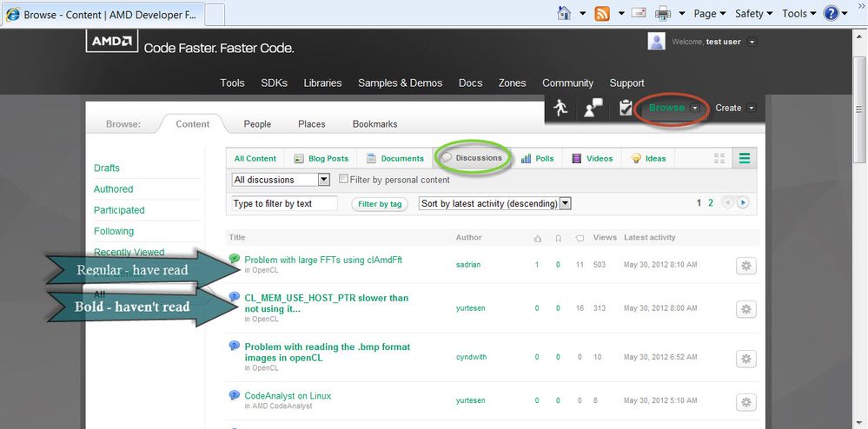The height and width of the screenshot is (429, 868).
Task: Switch to details list view
Action: (745, 158)
